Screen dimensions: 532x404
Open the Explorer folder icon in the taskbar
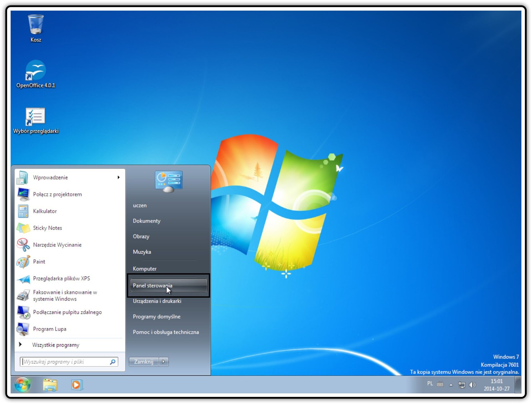click(50, 385)
